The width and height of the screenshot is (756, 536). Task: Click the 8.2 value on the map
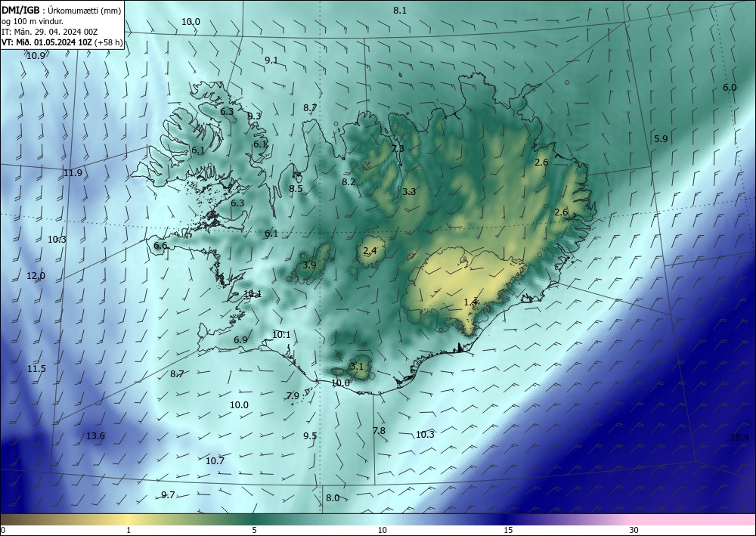349,181
